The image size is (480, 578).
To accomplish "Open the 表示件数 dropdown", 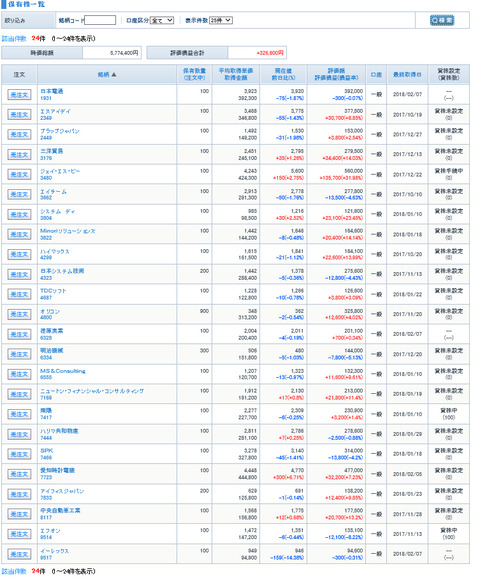I will (x=220, y=20).
